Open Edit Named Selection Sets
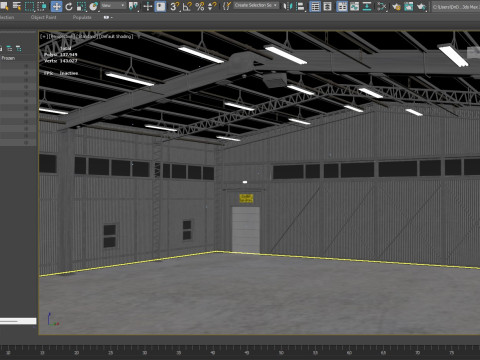This screenshot has height=360, width=480. (x=227, y=6)
